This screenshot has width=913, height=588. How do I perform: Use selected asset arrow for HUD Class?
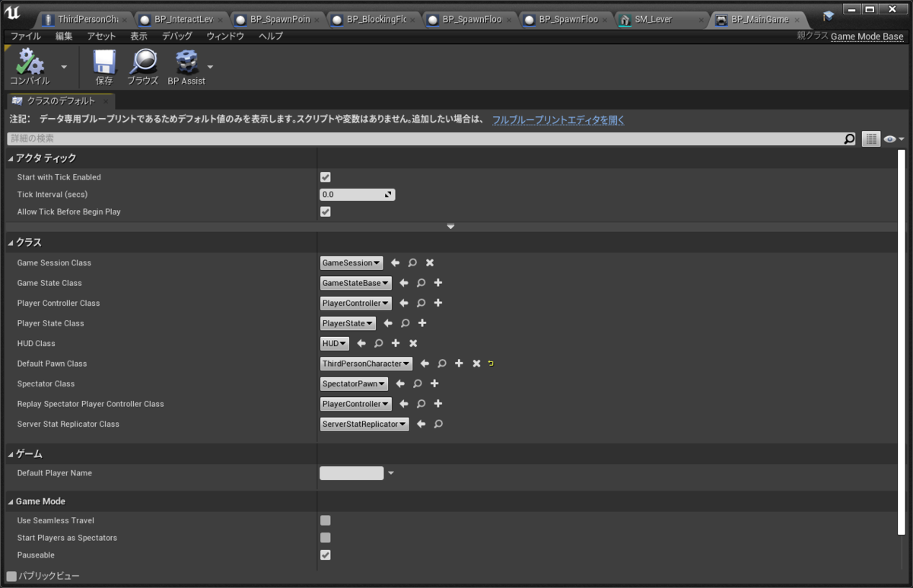(361, 343)
